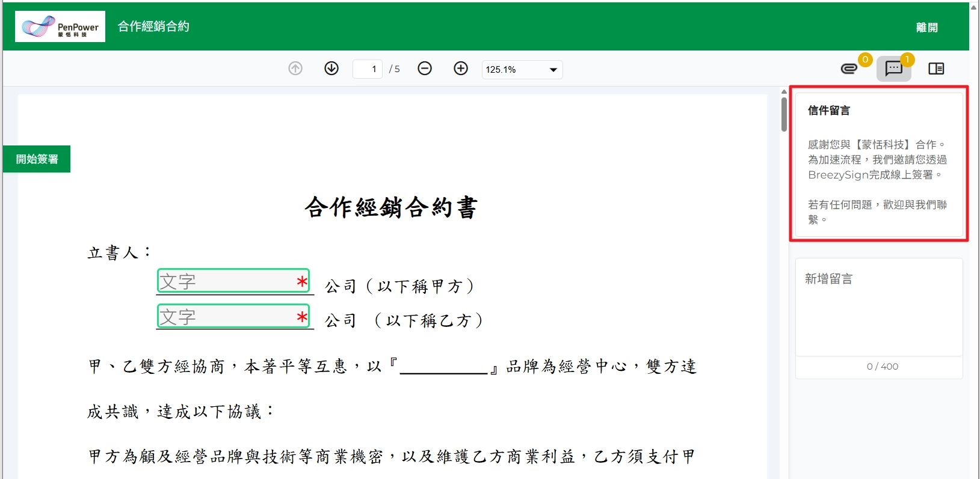Click the 公司（以下稱乙方）text
This screenshot has width=980, height=479.
(405, 320)
